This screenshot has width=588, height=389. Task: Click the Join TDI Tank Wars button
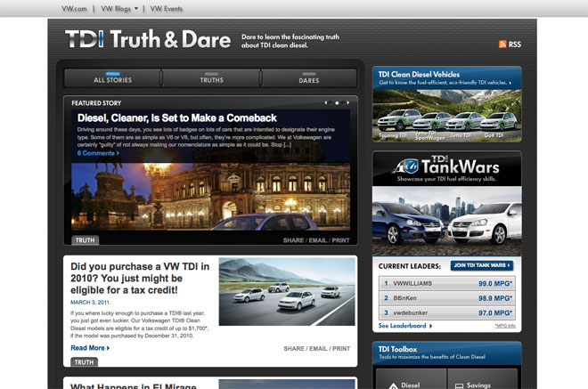point(482,265)
